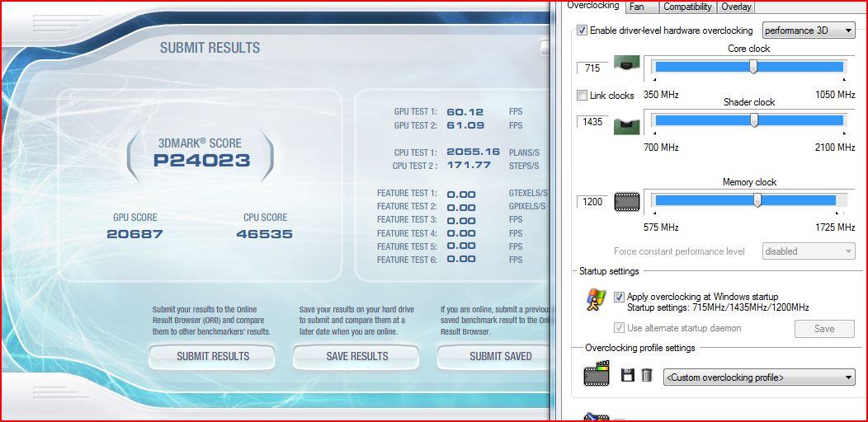This screenshot has width=868, height=422.
Task: Click the memory clock value field 1200
Action: (592, 202)
